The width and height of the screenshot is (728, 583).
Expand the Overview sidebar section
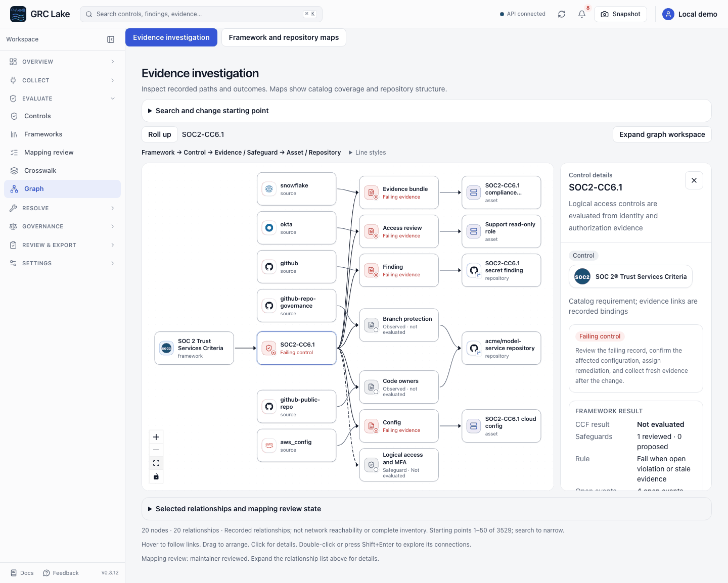(62, 62)
